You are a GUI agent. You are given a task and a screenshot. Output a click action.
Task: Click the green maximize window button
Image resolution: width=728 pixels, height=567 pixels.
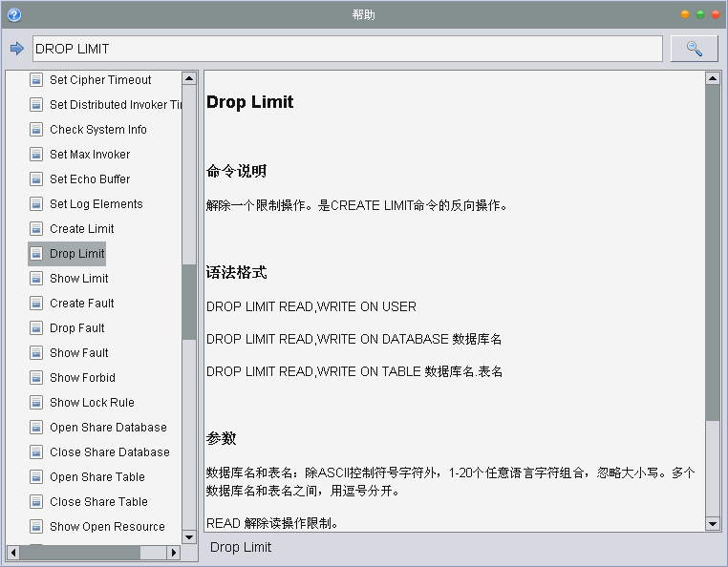[700, 15]
